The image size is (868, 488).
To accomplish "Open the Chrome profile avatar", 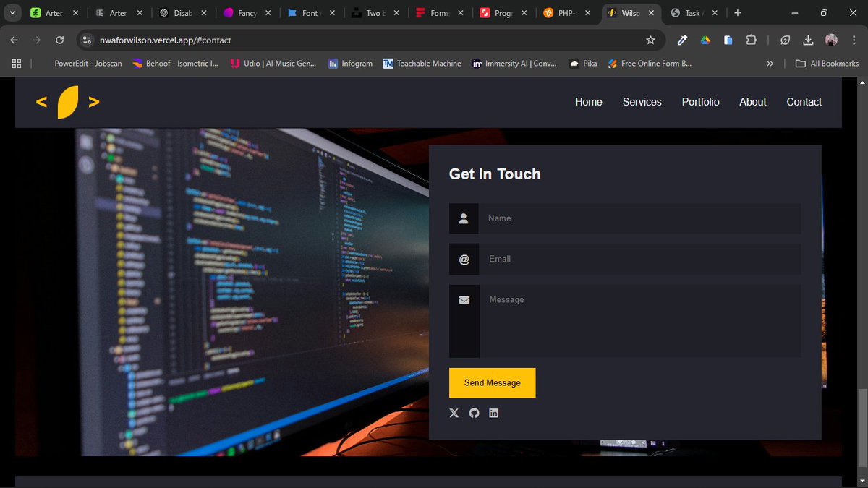I will (831, 40).
